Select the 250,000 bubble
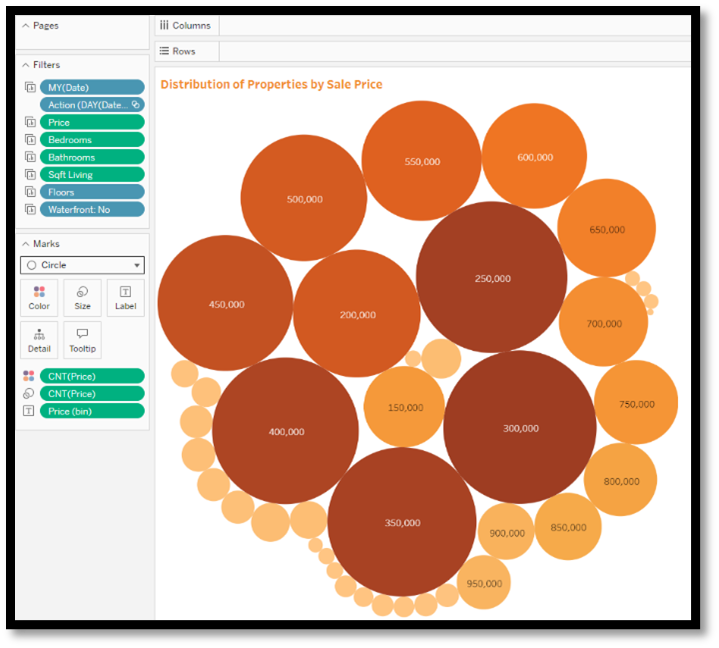Viewport: 719px width, 648px height. 492,278
